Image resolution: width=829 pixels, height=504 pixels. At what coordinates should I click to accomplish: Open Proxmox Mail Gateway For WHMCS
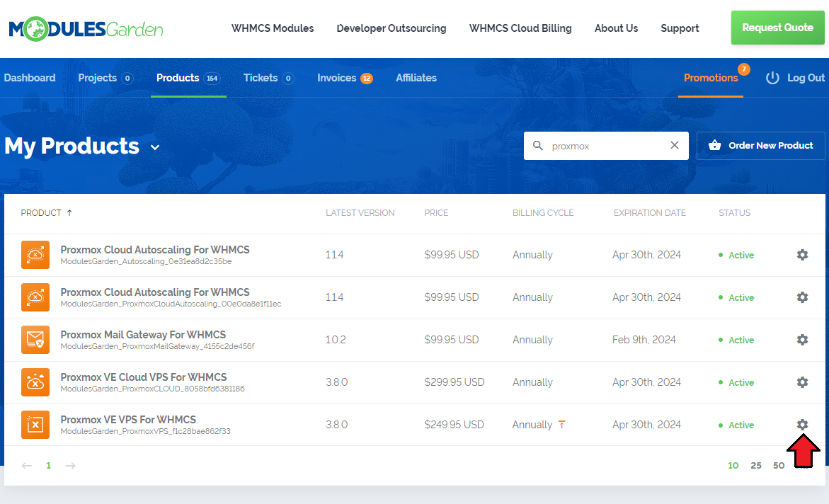tap(143, 335)
